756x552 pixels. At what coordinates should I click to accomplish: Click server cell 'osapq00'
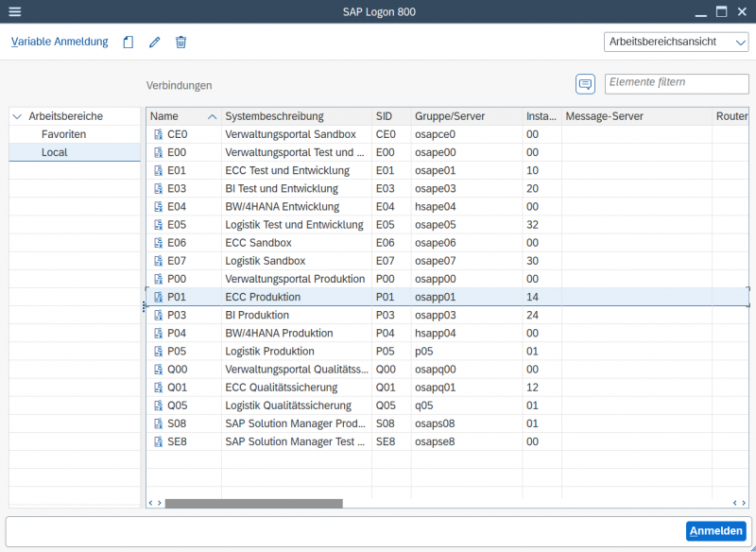pos(436,370)
